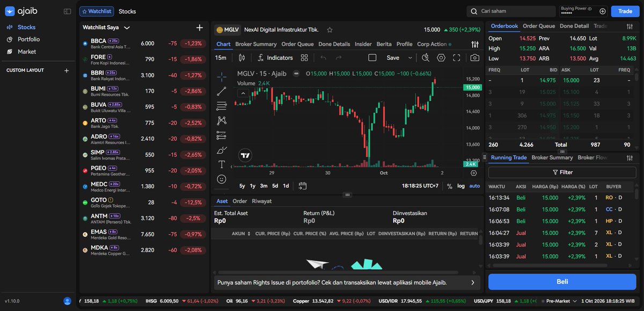Open chart settings hexagon icon
Viewport: 644px width, 311px height.
pyautogui.click(x=441, y=57)
